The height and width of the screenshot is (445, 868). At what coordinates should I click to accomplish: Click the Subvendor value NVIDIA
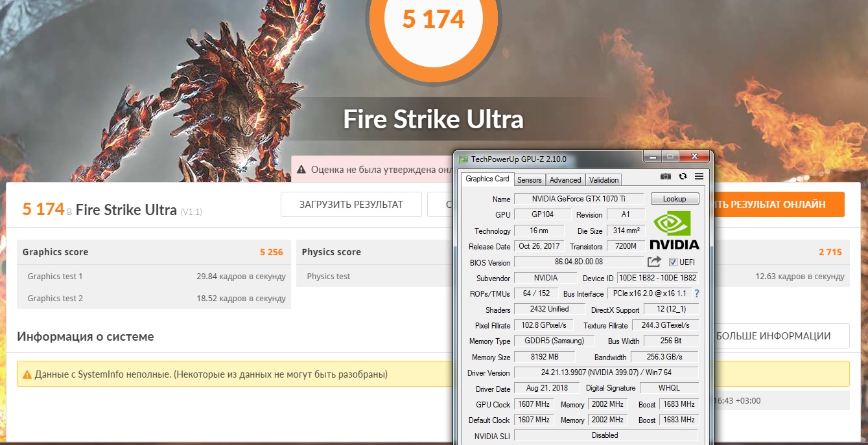pyautogui.click(x=545, y=278)
